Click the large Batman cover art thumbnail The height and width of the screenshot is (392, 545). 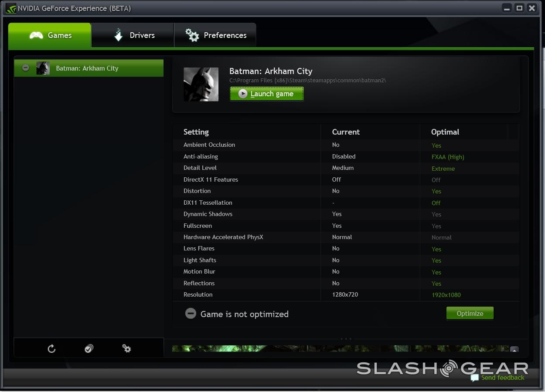point(201,84)
